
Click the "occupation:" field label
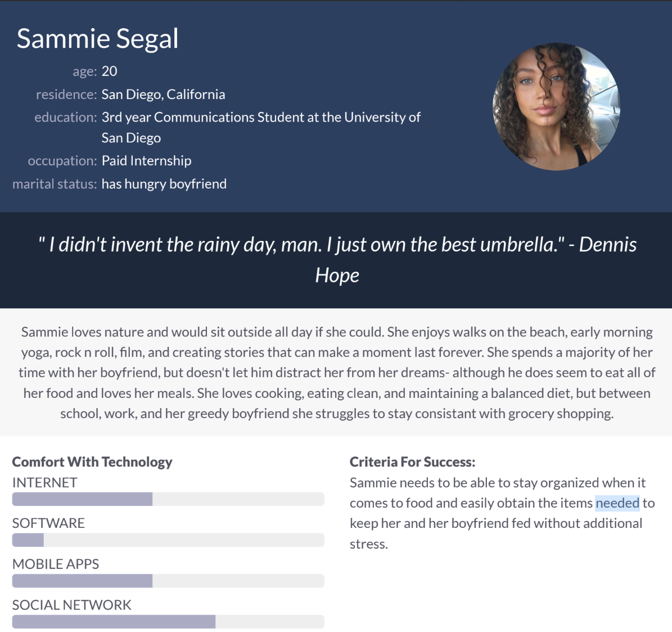[x=62, y=161]
